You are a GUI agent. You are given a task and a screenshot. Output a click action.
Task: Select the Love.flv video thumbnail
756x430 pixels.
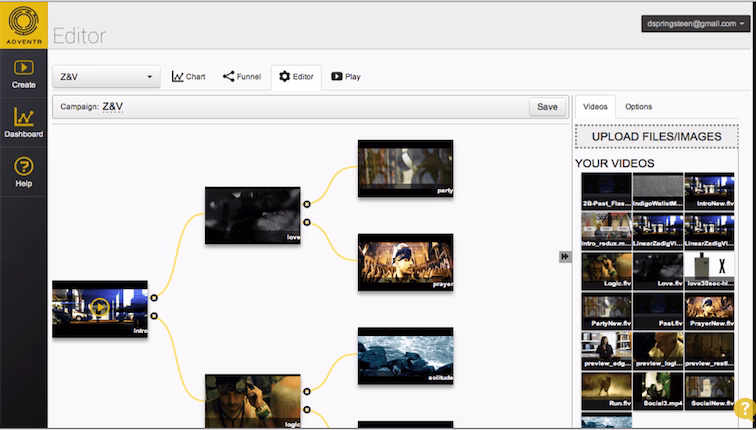click(x=658, y=271)
